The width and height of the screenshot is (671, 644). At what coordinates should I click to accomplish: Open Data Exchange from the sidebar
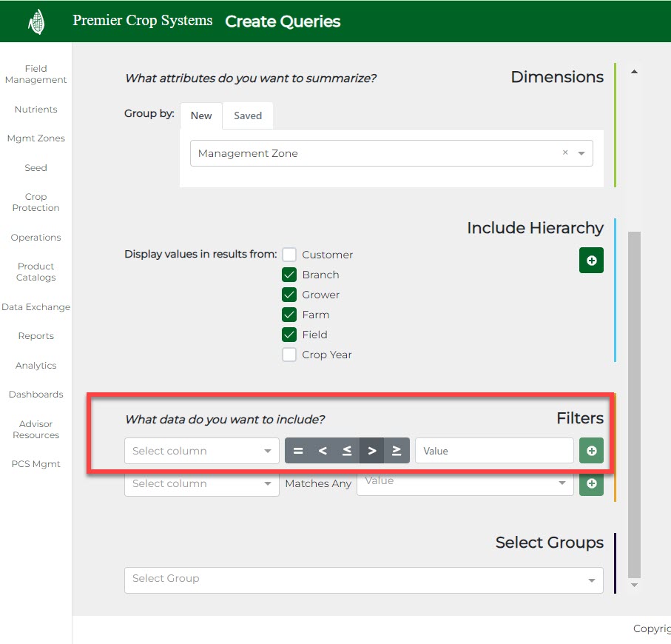(x=36, y=307)
